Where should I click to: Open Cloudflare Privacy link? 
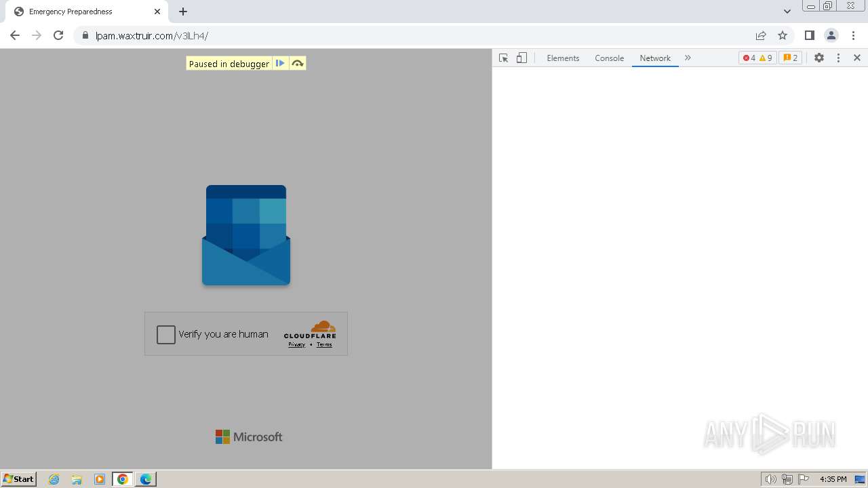tap(296, 344)
